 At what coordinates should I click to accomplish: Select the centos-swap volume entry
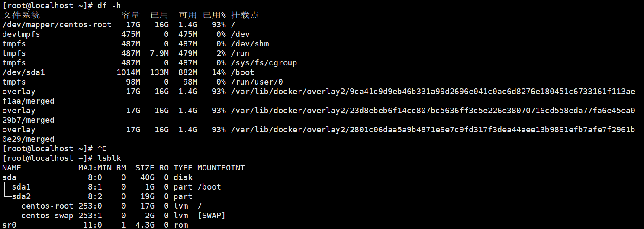tap(47, 216)
